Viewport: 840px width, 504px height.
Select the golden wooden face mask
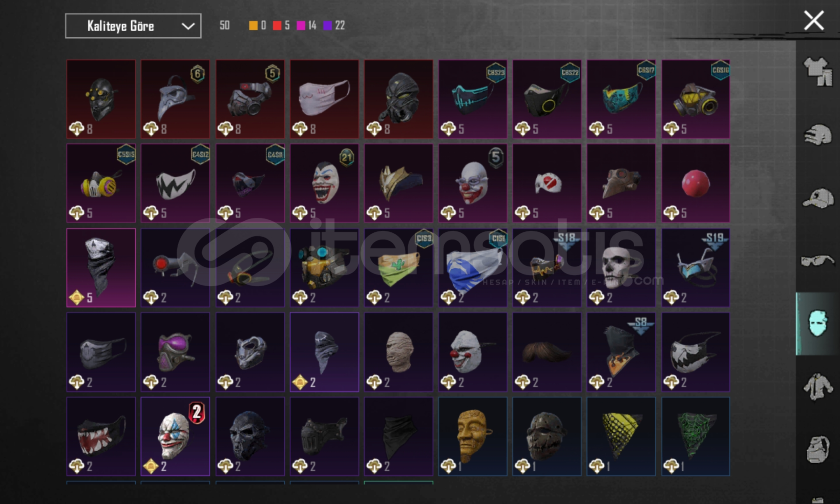click(x=473, y=436)
